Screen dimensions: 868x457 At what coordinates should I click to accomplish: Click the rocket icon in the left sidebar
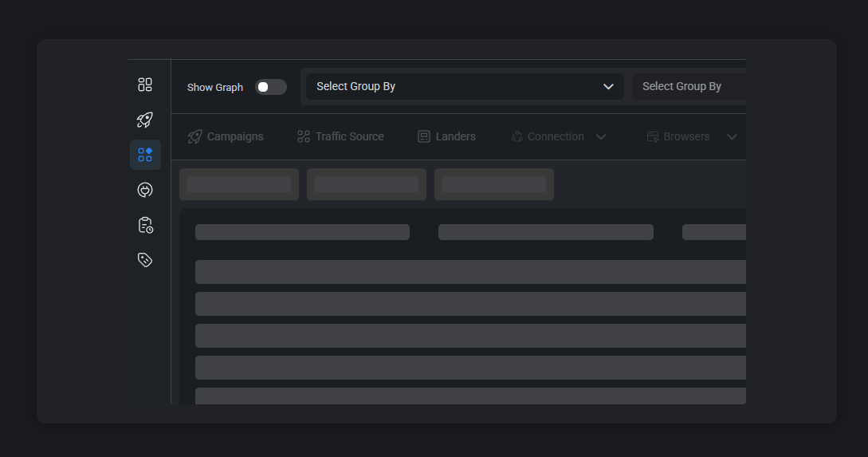tap(145, 120)
